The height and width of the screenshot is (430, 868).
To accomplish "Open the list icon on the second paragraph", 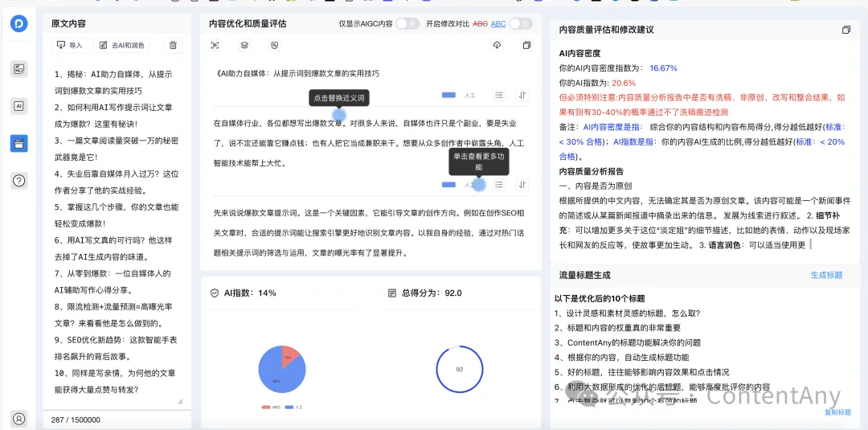I will tap(499, 185).
